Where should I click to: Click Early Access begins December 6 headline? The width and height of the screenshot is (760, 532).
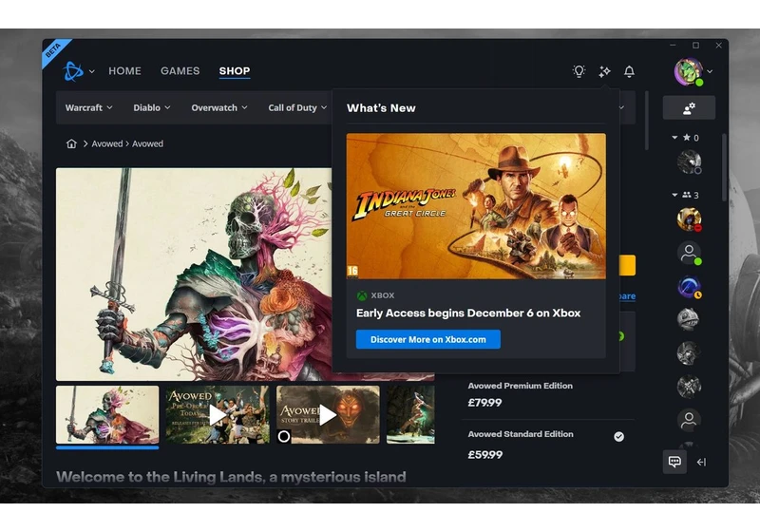[468, 313]
